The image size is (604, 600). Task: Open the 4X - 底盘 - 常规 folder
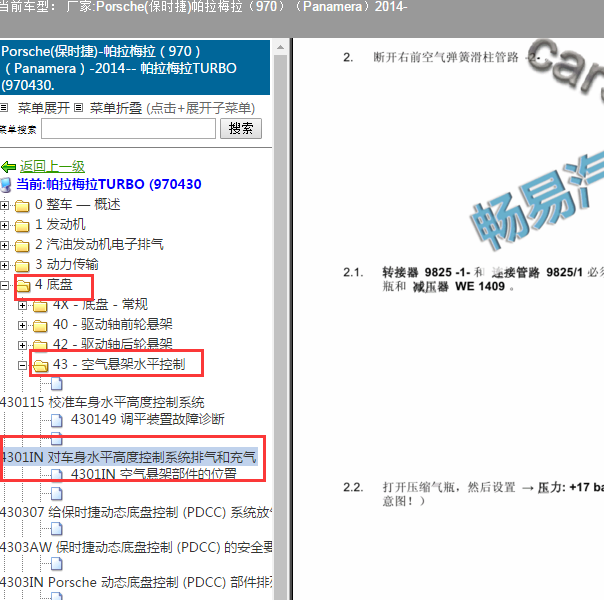pyautogui.click(x=100, y=304)
